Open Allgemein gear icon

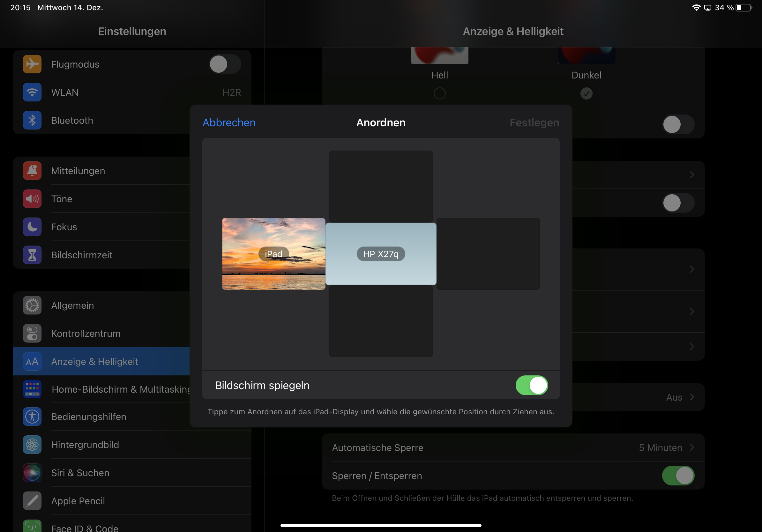coord(32,306)
